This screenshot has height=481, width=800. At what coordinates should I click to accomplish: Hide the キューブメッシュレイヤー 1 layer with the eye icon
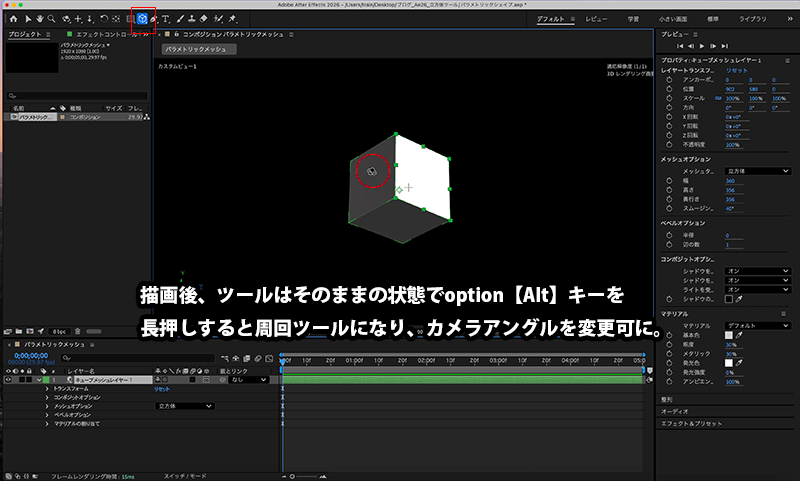pyautogui.click(x=8, y=380)
